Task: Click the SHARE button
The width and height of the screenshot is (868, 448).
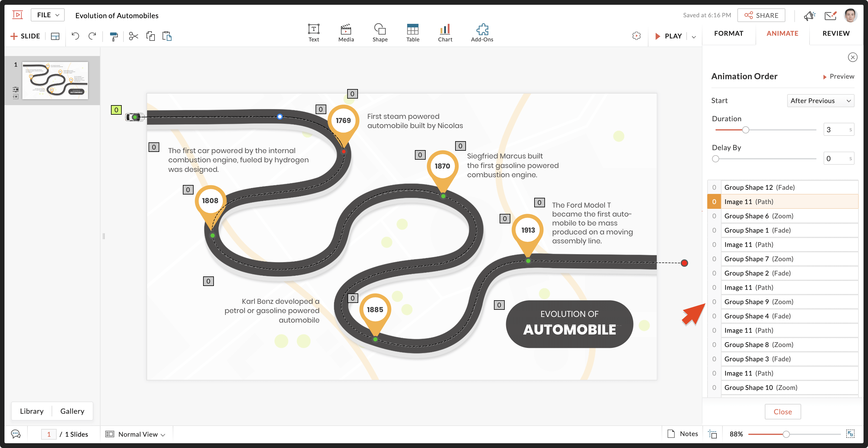Action: [761, 15]
